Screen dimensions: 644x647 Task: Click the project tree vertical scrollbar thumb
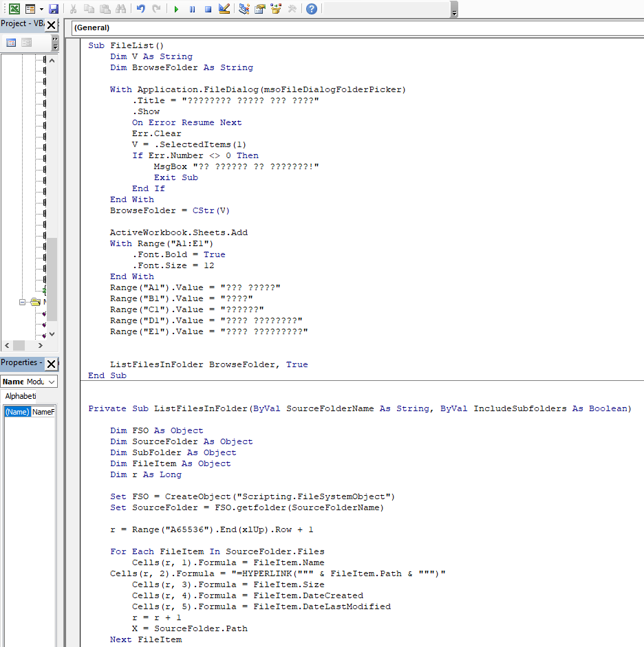pyautogui.click(x=52, y=279)
